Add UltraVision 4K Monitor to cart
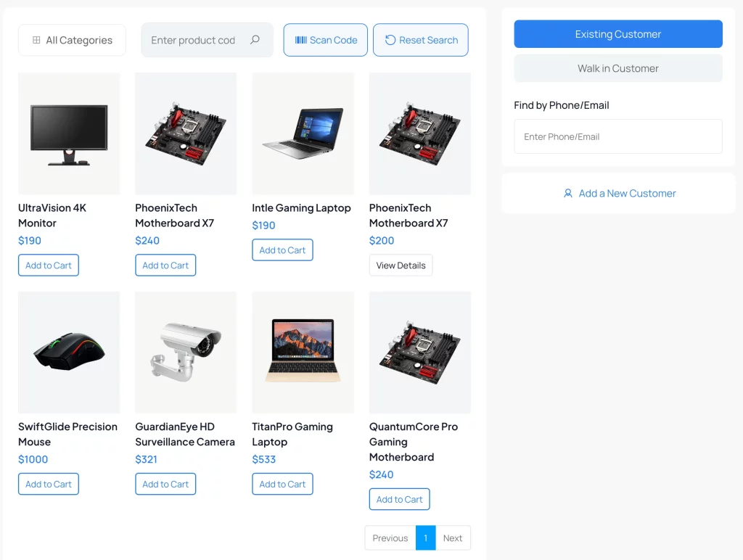Image resolution: width=743 pixels, height=560 pixels. 49,265
